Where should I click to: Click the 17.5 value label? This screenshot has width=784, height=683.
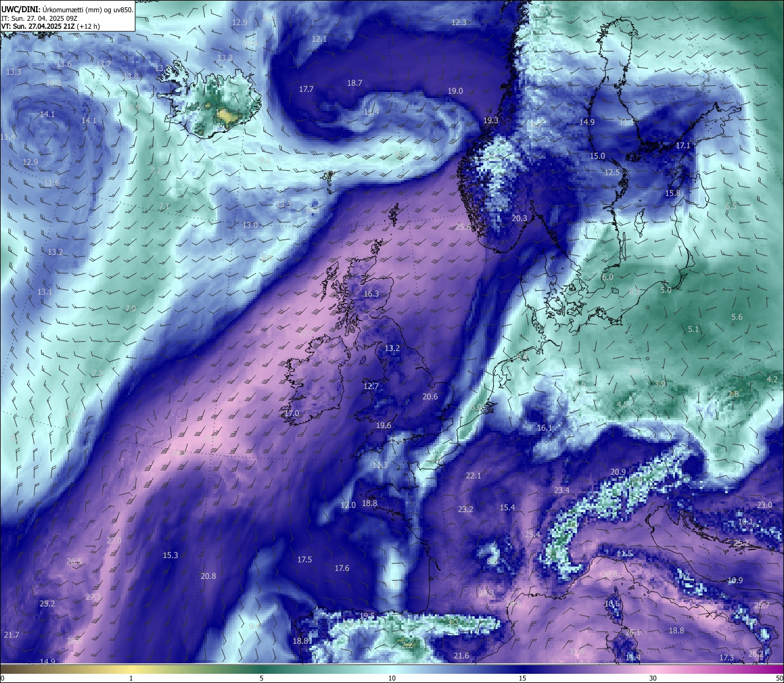pos(304,559)
